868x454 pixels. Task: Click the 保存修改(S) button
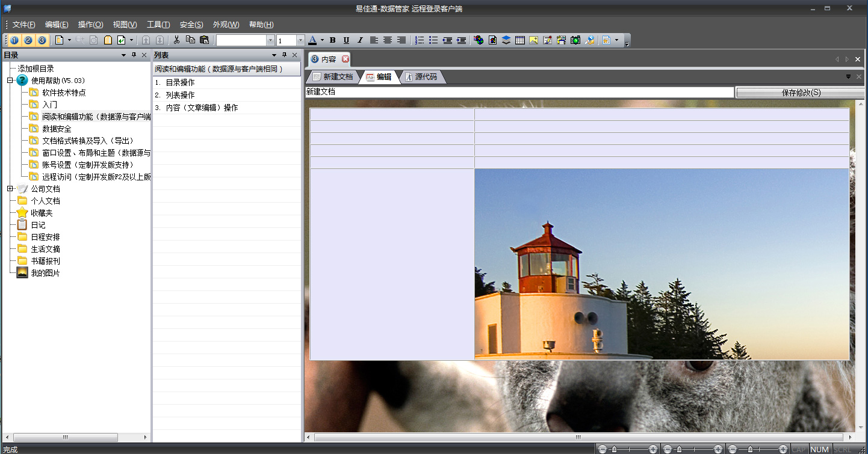(x=801, y=93)
